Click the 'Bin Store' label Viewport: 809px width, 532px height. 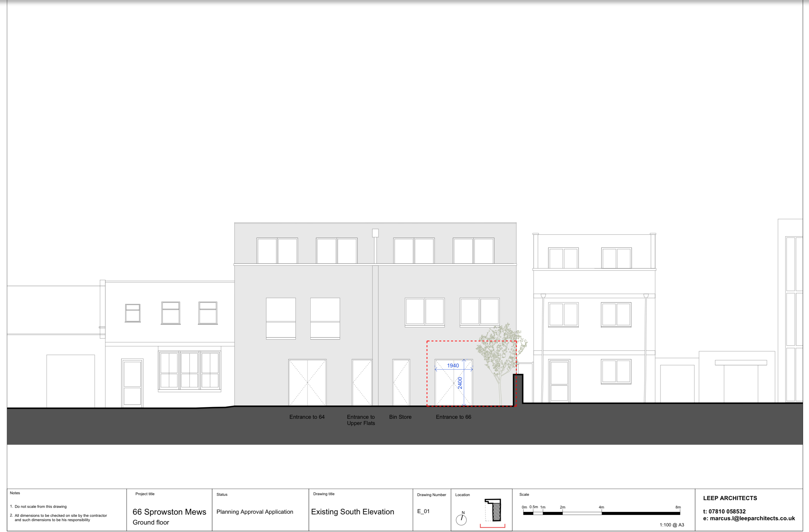pyautogui.click(x=400, y=417)
